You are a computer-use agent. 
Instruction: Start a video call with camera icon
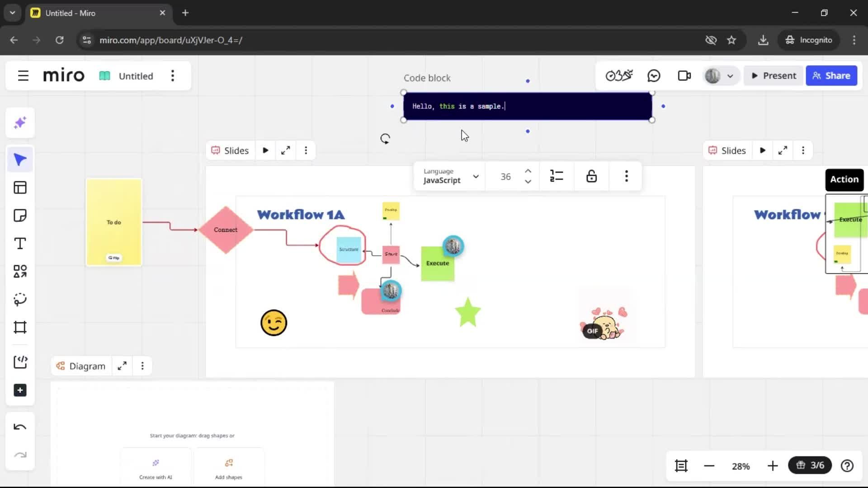pos(684,75)
